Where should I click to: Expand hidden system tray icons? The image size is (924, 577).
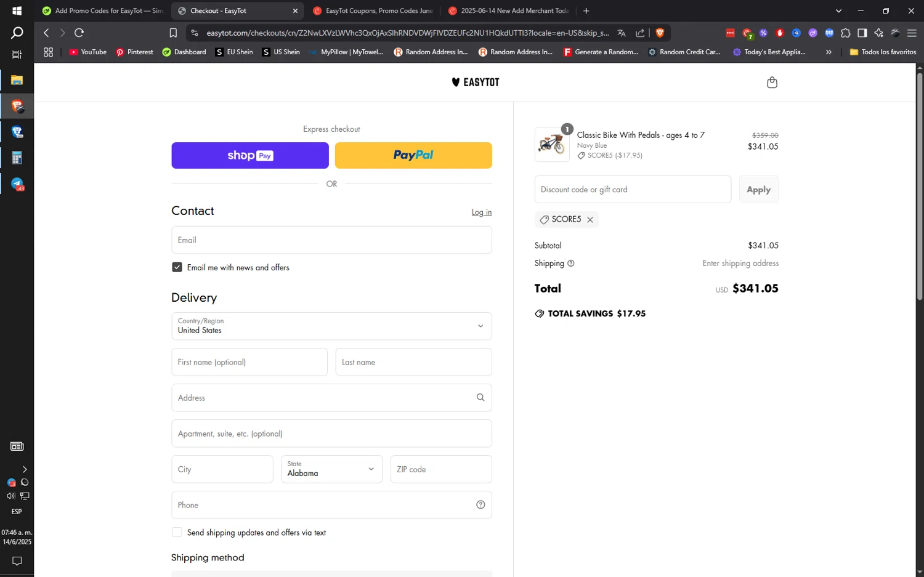[x=24, y=469]
